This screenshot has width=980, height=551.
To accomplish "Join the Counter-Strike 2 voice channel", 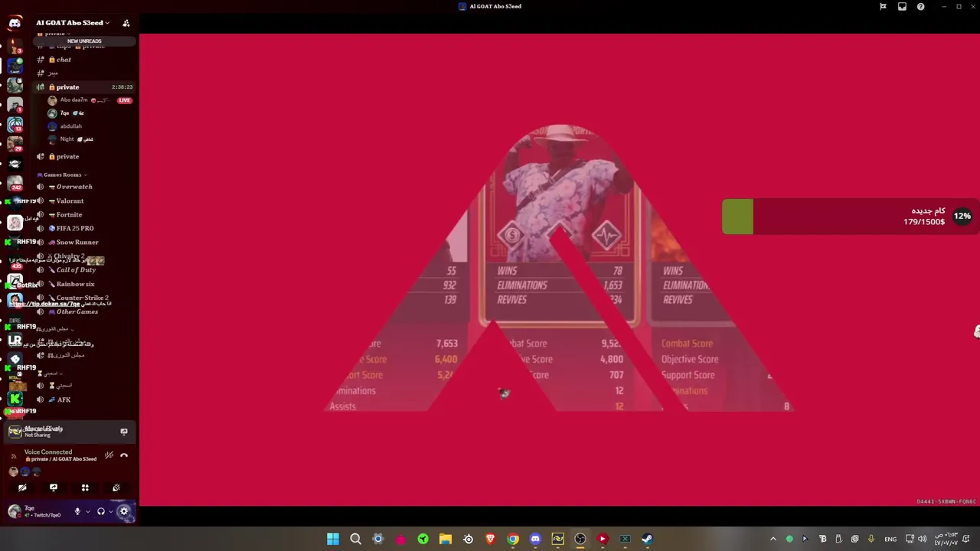I will 84,298.
